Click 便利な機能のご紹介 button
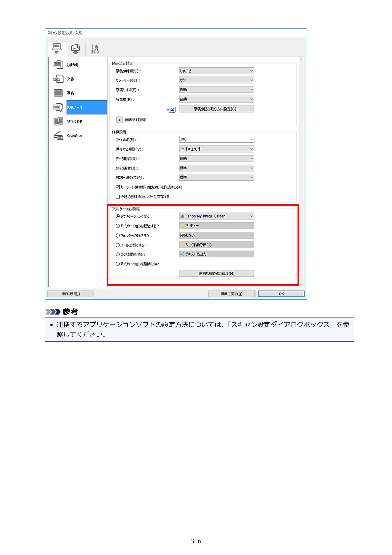 tap(216, 273)
